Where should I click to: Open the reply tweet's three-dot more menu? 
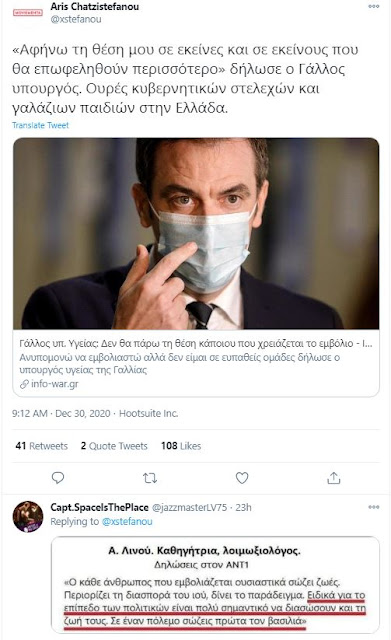pyautogui.click(x=373, y=507)
